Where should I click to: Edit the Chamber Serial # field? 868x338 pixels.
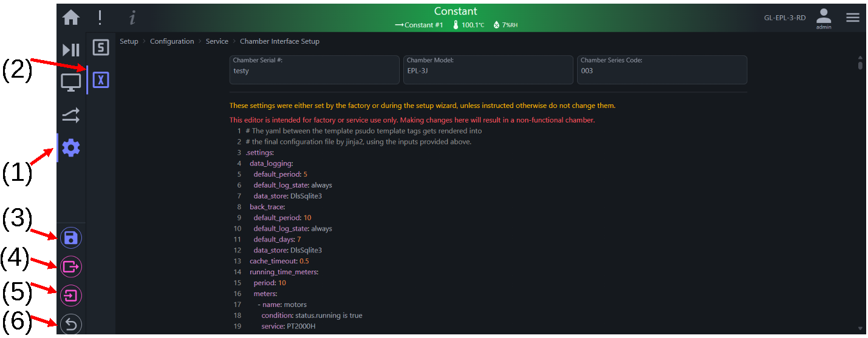coord(314,70)
